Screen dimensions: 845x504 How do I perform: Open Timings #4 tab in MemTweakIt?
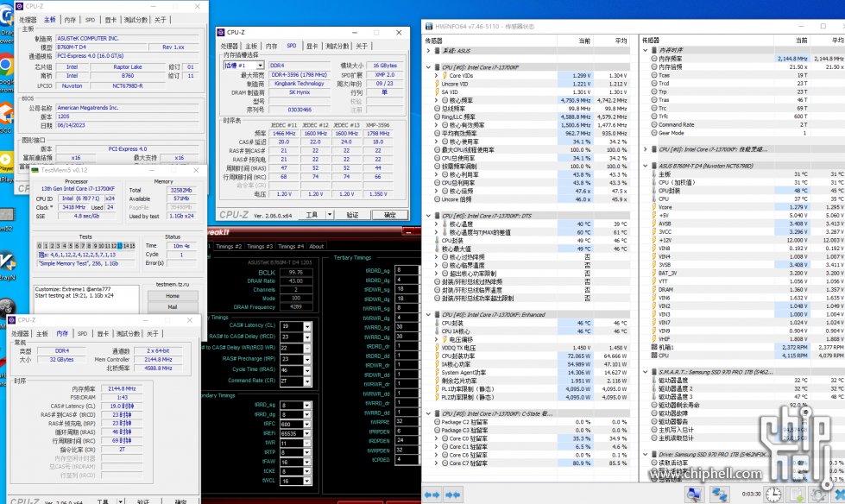pyautogui.click(x=291, y=246)
